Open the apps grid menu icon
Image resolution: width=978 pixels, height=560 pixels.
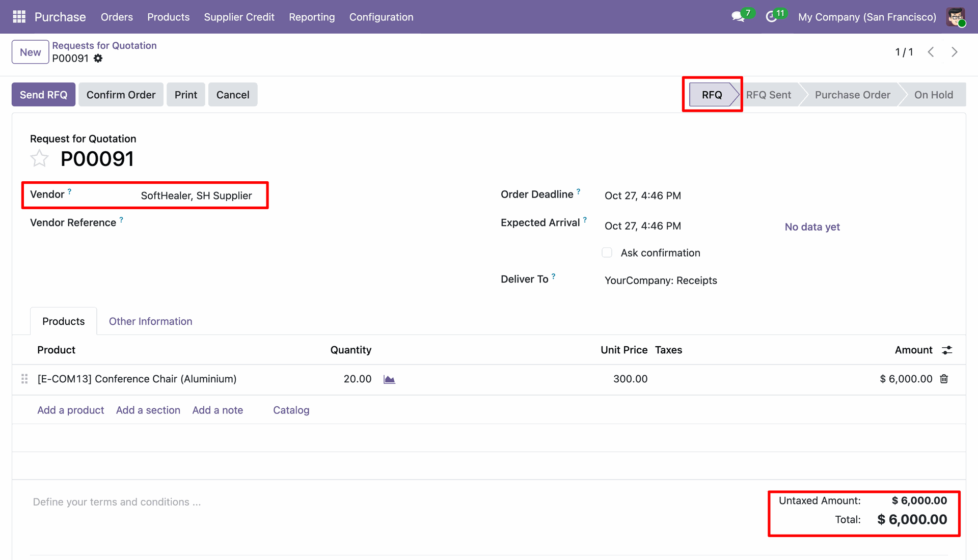pos(19,17)
